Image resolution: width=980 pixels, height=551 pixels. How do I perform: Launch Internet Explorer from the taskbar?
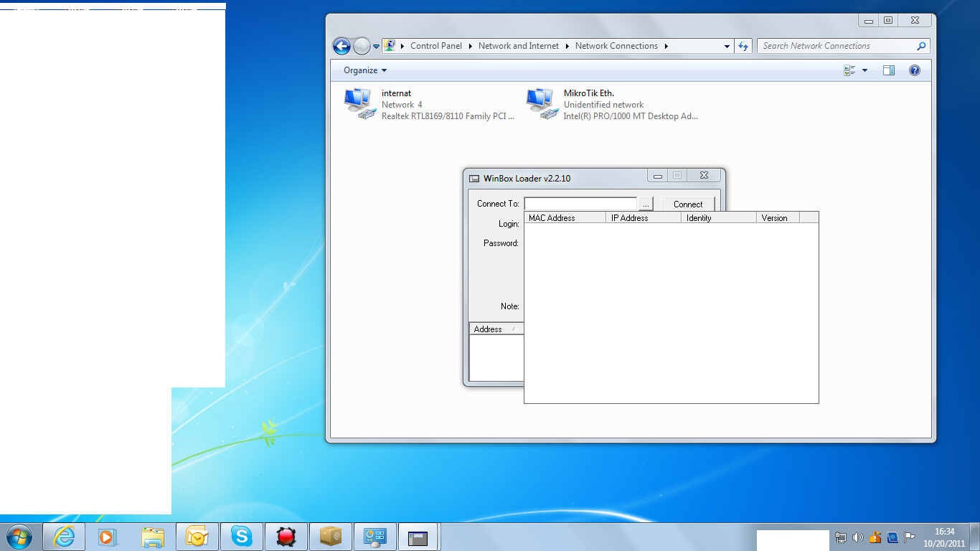(64, 537)
